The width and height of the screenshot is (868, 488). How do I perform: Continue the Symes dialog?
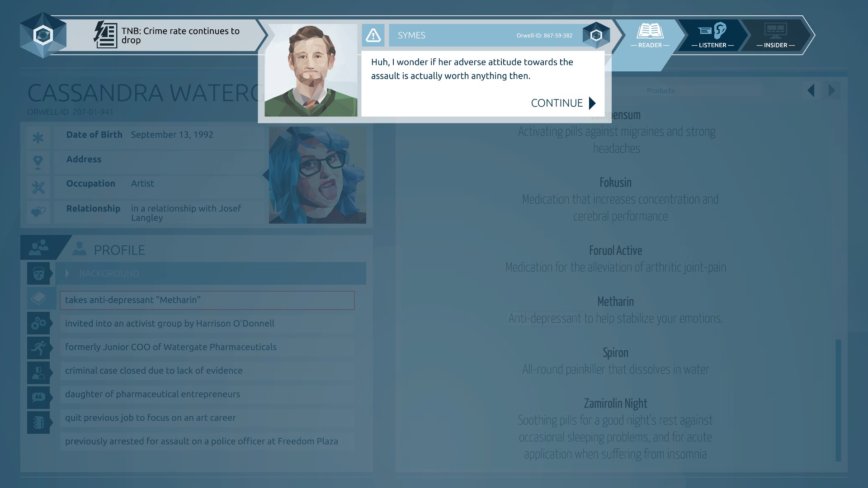pyautogui.click(x=563, y=103)
